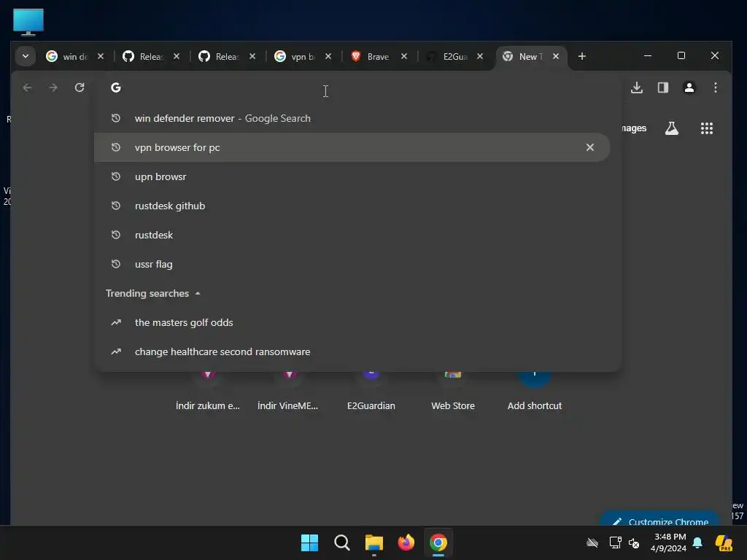
Task: Open 'İndir VineME...' shortcut
Action: point(287,393)
